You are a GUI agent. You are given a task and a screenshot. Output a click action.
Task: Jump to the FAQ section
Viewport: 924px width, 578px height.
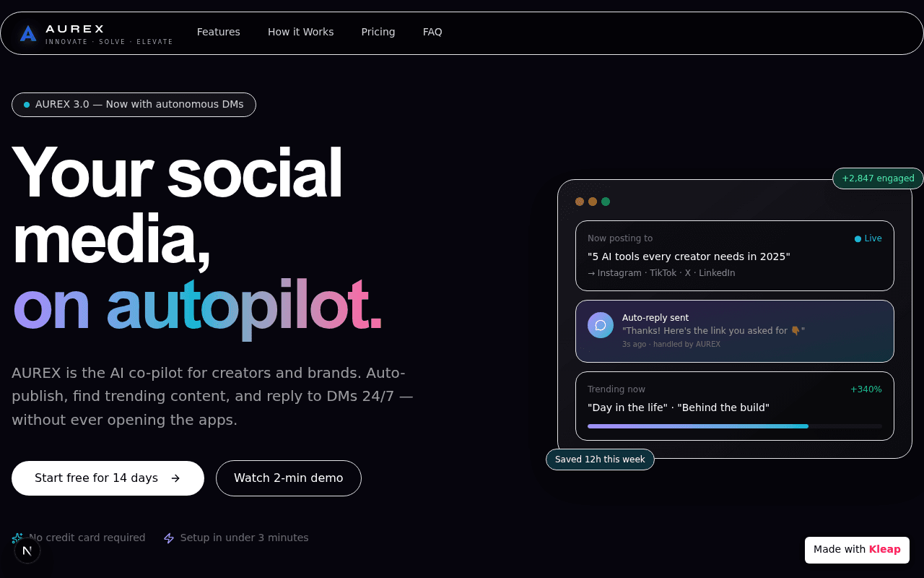(432, 32)
